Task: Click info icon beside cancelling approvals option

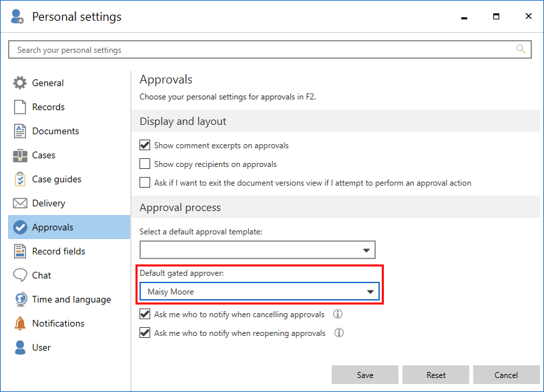Action: click(x=338, y=314)
